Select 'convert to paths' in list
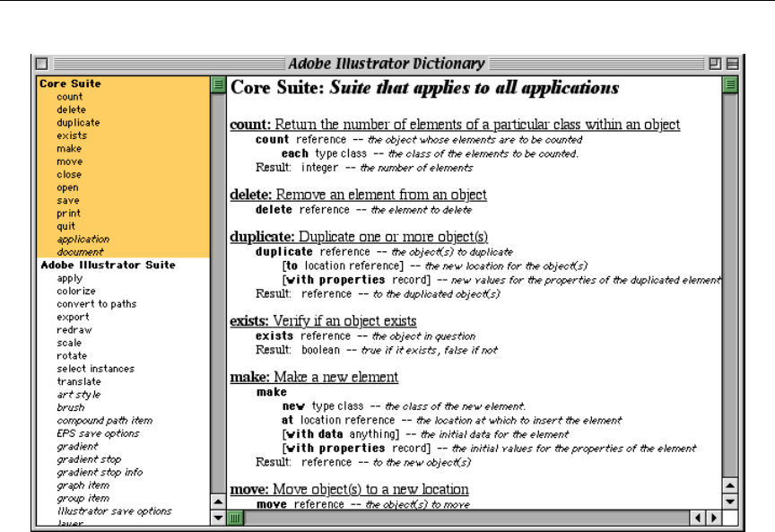775x532 pixels. point(96,304)
